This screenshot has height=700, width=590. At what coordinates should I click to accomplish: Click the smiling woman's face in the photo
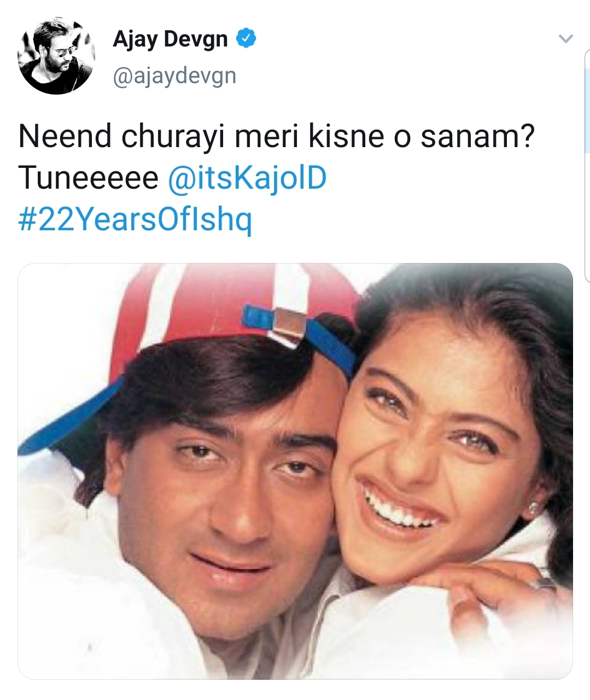(x=432, y=465)
